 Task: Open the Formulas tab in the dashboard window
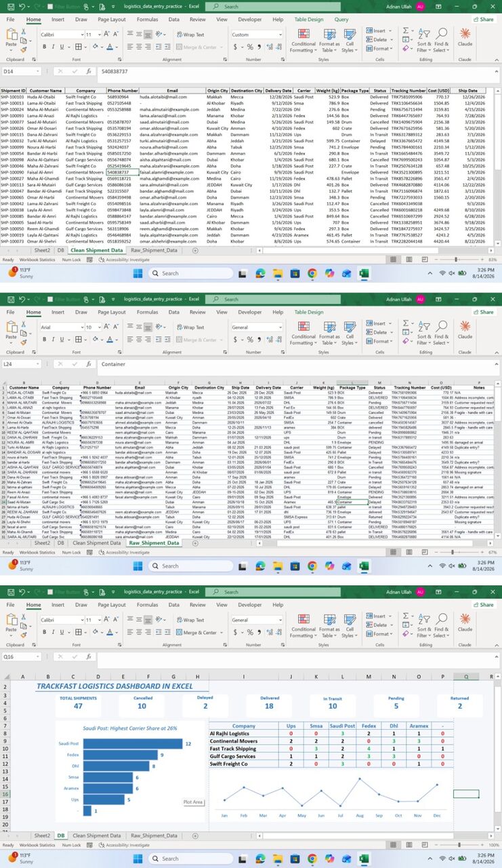point(147,605)
